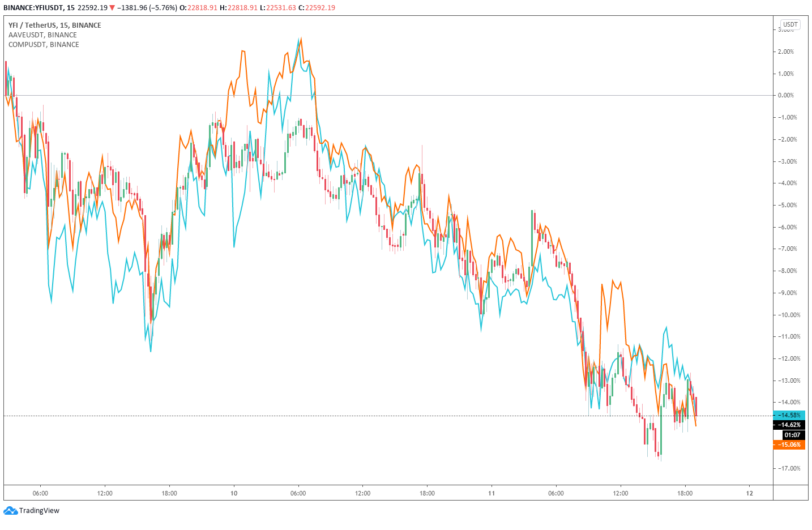The width and height of the screenshot is (812, 530).
Task: Click the TradingView cloud logo icon
Action: click(x=10, y=511)
